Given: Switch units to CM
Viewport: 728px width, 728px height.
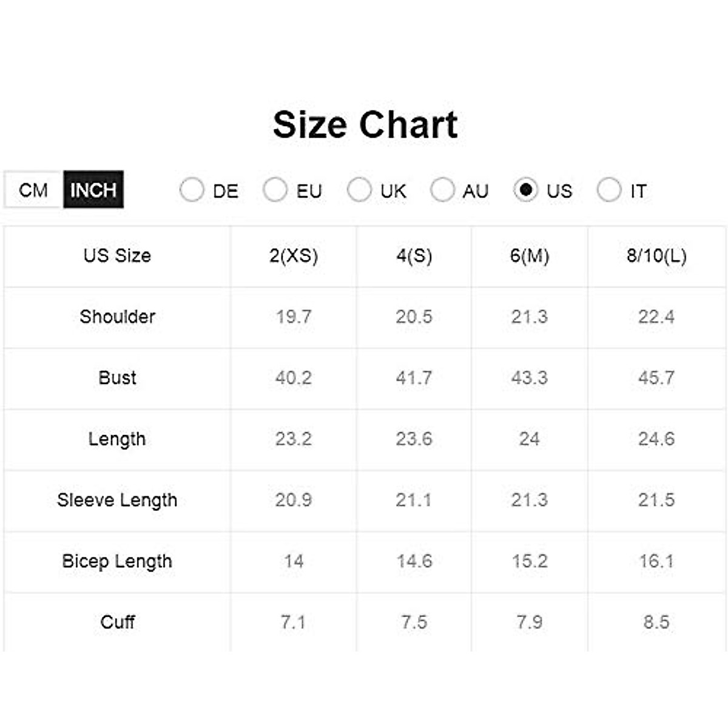Looking at the screenshot, I should coord(33,190).
